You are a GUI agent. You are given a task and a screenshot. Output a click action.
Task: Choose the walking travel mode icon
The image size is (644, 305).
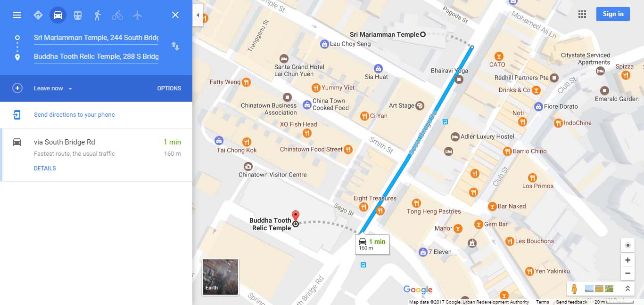[98, 15]
